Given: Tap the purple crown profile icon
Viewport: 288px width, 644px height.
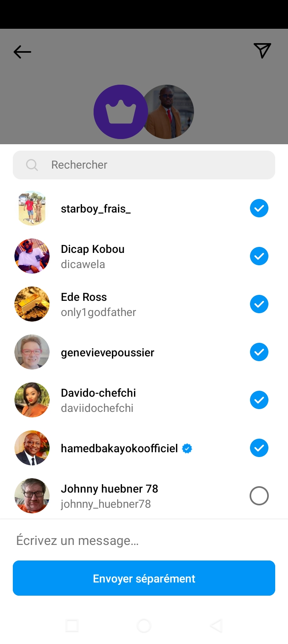Looking at the screenshot, I should tap(120, 112).
